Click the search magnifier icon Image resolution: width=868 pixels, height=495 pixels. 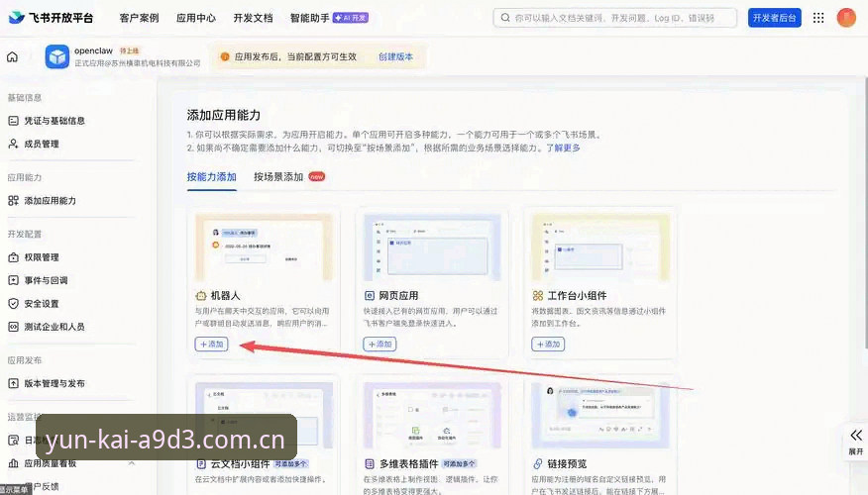click(505, 18)
